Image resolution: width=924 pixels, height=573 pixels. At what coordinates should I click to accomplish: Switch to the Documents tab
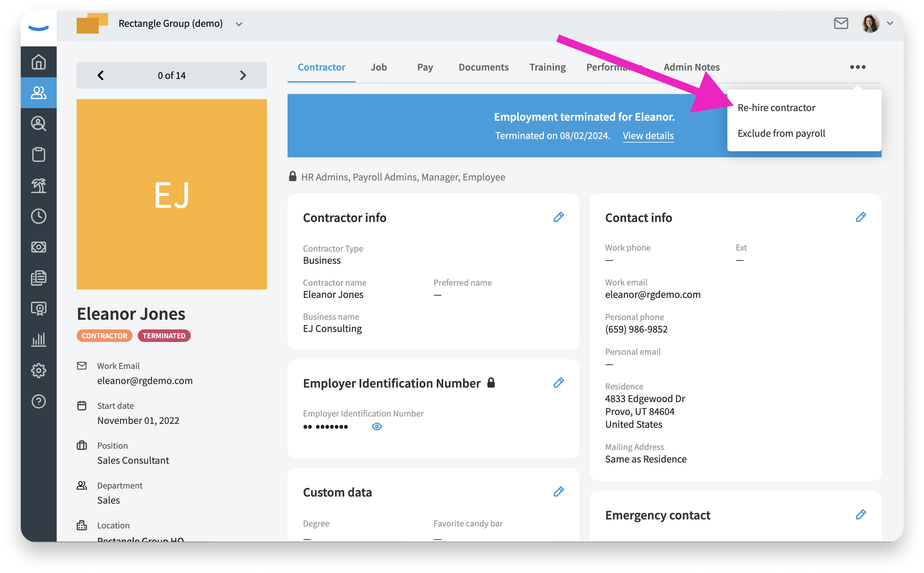tap(483, 67)
